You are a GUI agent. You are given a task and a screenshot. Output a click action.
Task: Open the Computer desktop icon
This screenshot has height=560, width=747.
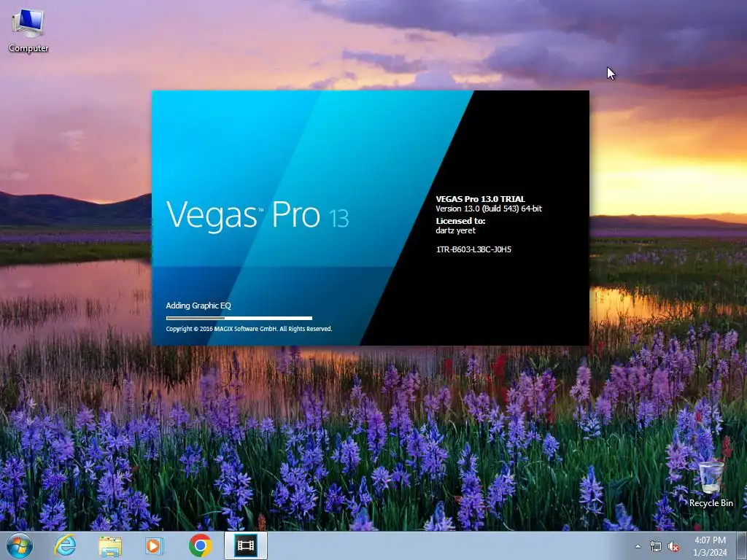pos(28,31)
